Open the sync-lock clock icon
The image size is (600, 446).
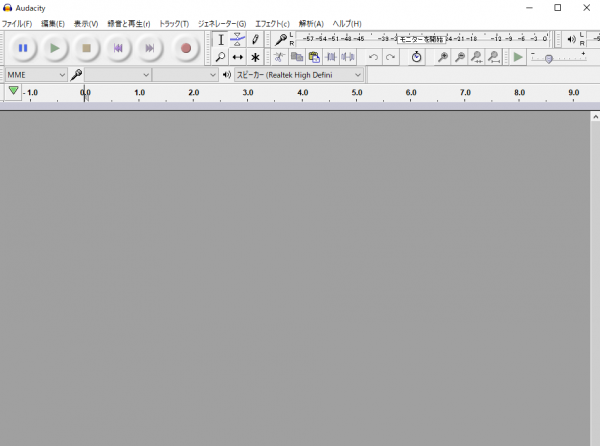click(417, 57)
